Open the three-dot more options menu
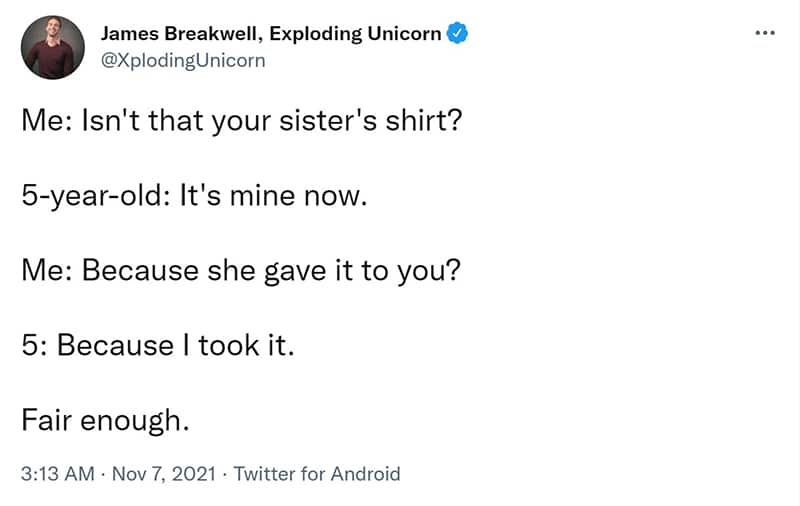 [765, 33]
